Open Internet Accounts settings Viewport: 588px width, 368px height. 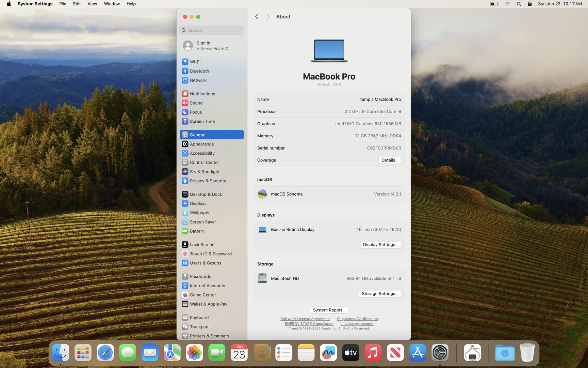[212, 286]
